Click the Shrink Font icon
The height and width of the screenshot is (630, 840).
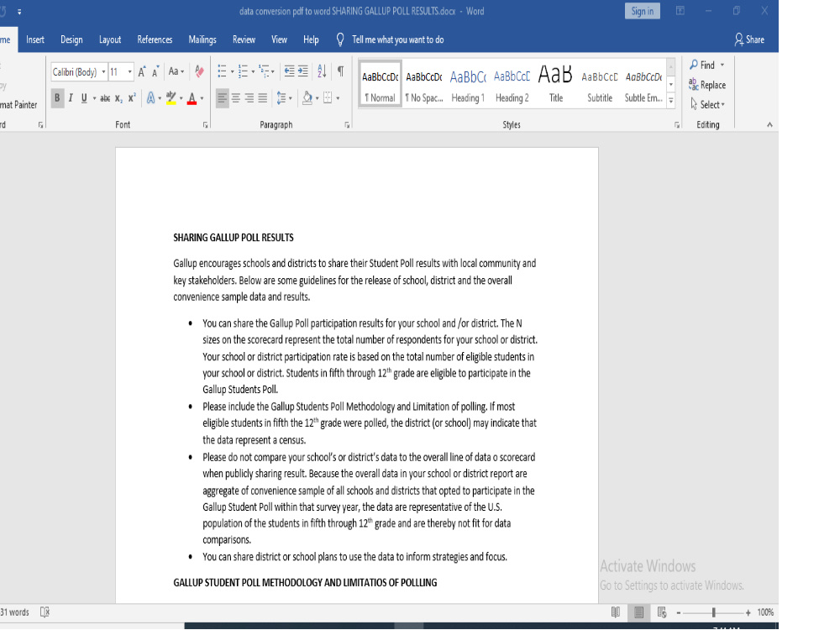pos(155,71)
